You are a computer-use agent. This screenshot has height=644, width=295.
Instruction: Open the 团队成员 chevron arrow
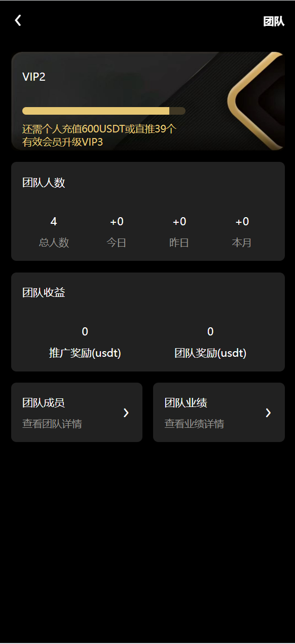click(x=126, y=413)
